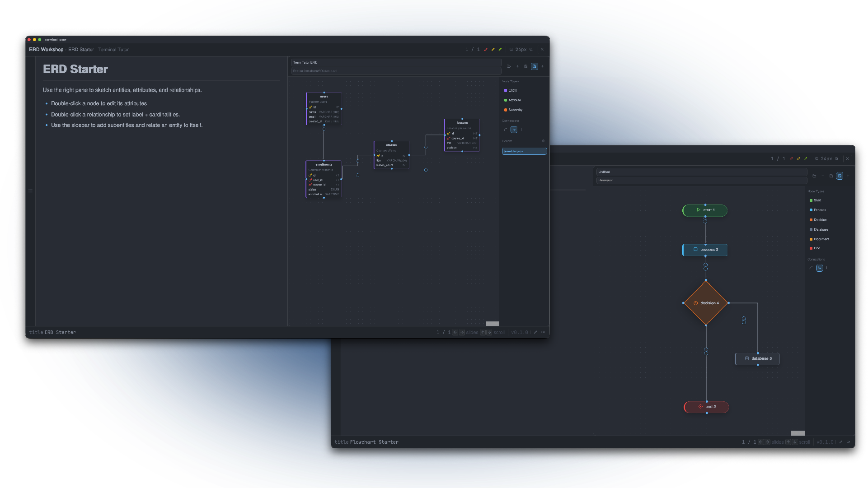Toggle outline icon on ERD window left edge
The height and width of the screenshot is (488, 868).
[30, 191]
